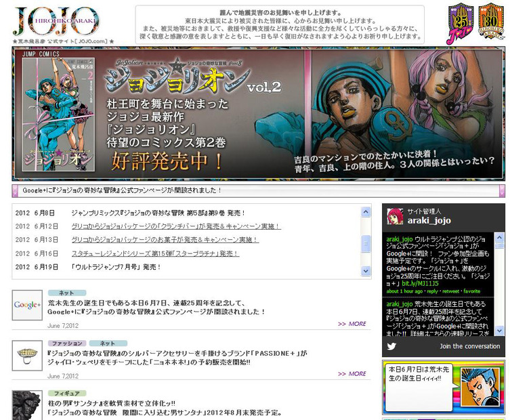Click the June 8 Jump Remix news entry
The width and height of the screenshot is (510, 420).
tap(158, 213)
